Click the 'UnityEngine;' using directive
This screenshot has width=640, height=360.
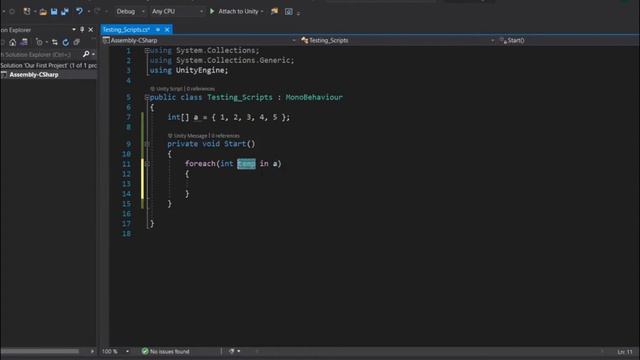[x=202, y=70]
